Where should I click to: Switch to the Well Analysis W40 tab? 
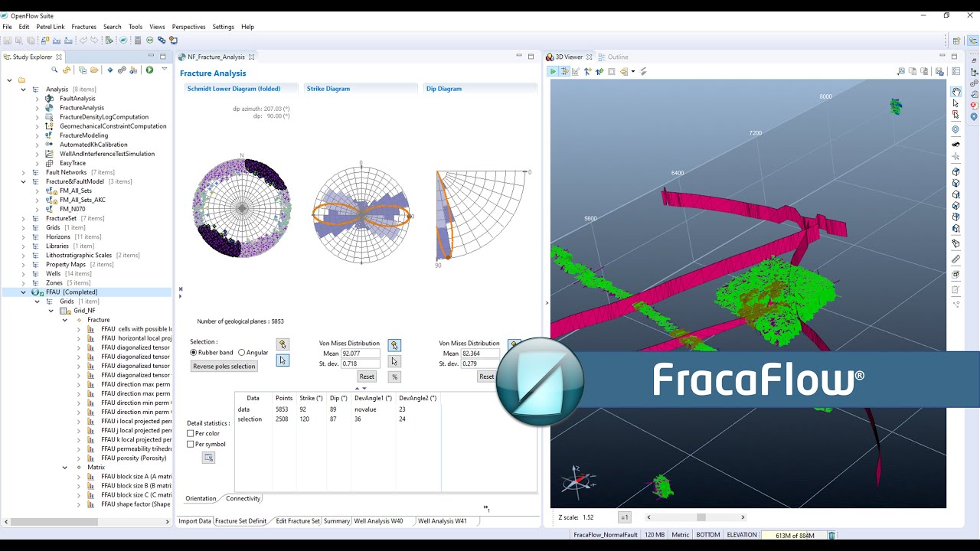(x=378, y=521)
